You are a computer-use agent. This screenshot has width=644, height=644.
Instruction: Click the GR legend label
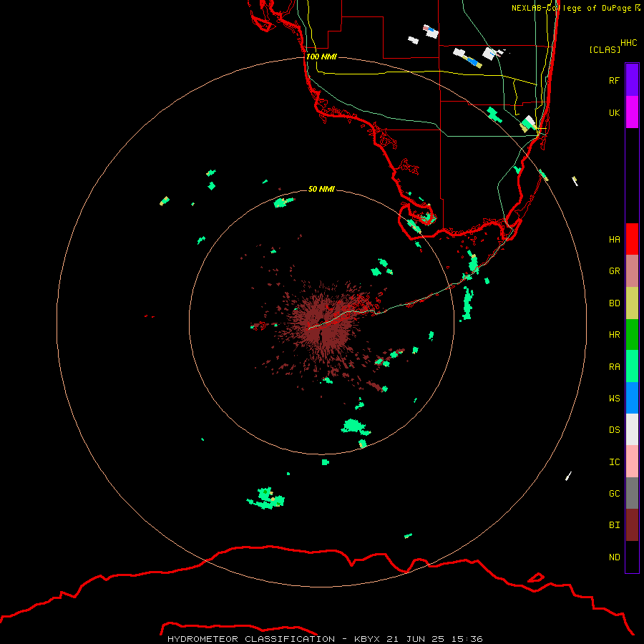614,270
